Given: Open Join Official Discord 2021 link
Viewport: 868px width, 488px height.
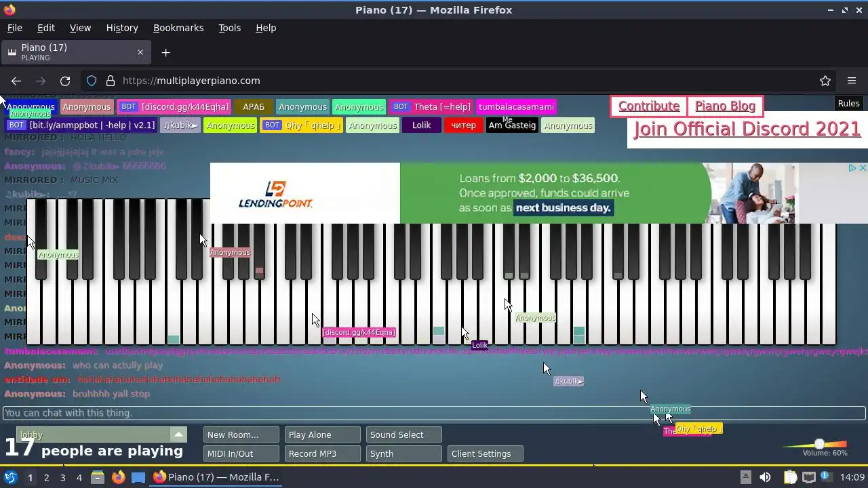Looking at the screenshot, I should pyautogui.click(x=747, y=129).
